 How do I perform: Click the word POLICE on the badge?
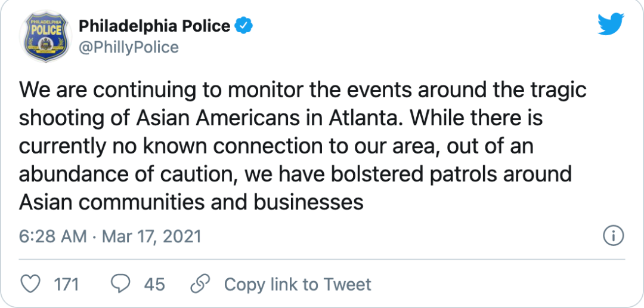point(45,30)
